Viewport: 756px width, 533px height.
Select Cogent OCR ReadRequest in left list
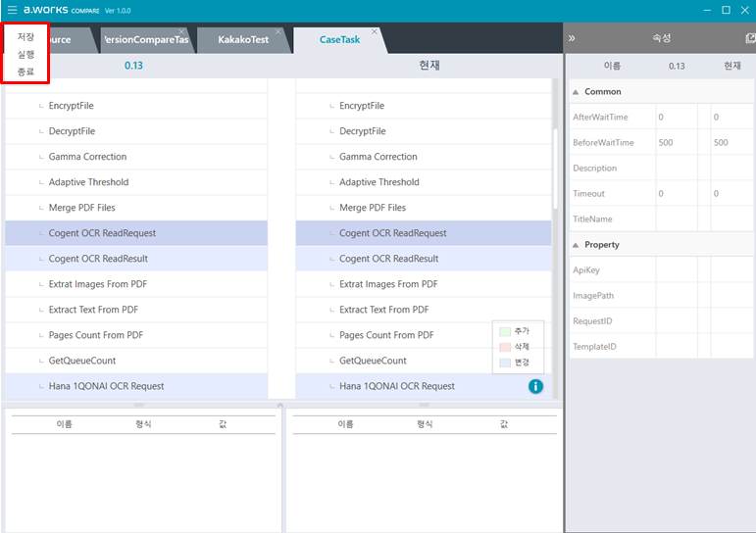[102, 233]
